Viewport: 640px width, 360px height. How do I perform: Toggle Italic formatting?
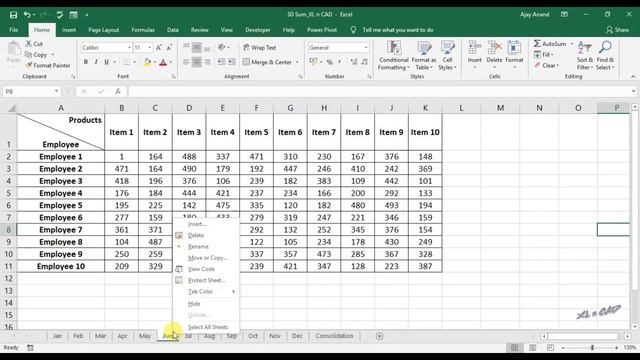(x=96, y=62)
